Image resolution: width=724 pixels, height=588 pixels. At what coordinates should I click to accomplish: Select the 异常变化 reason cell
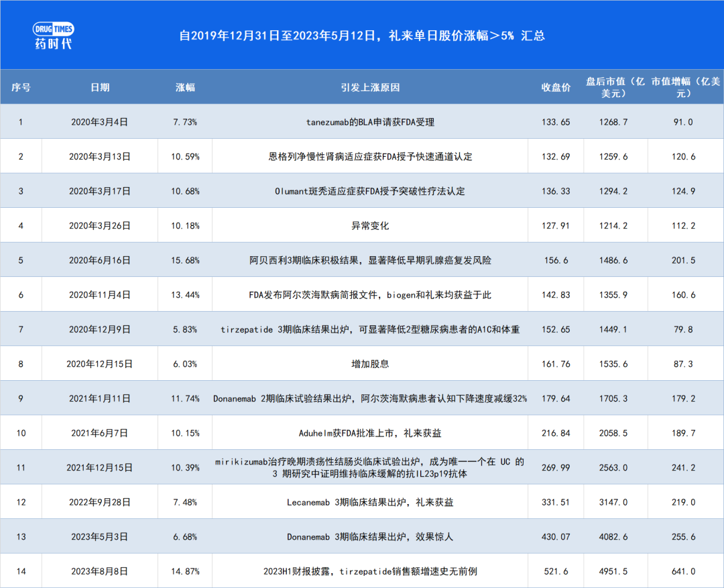click(370, 226)
